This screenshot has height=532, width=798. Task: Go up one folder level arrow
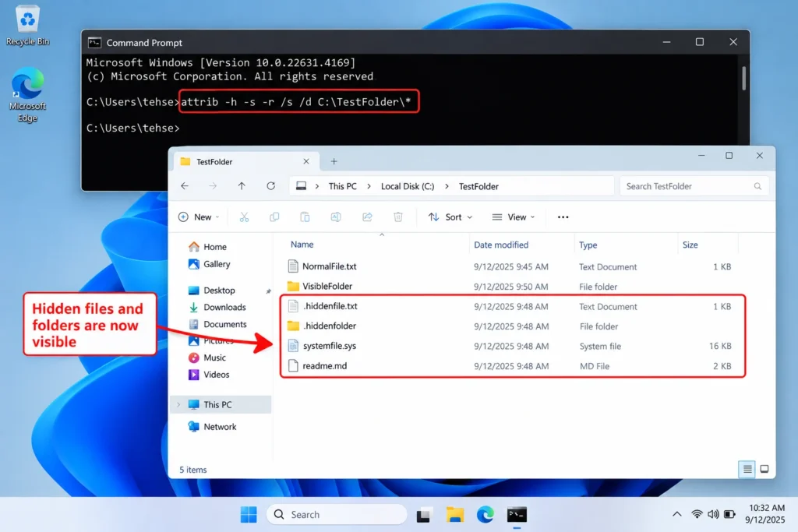click(x=242, y=186)
